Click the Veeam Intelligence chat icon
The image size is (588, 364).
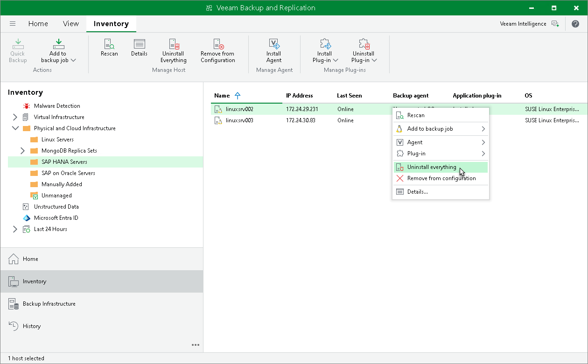click(x=555, y=23)
